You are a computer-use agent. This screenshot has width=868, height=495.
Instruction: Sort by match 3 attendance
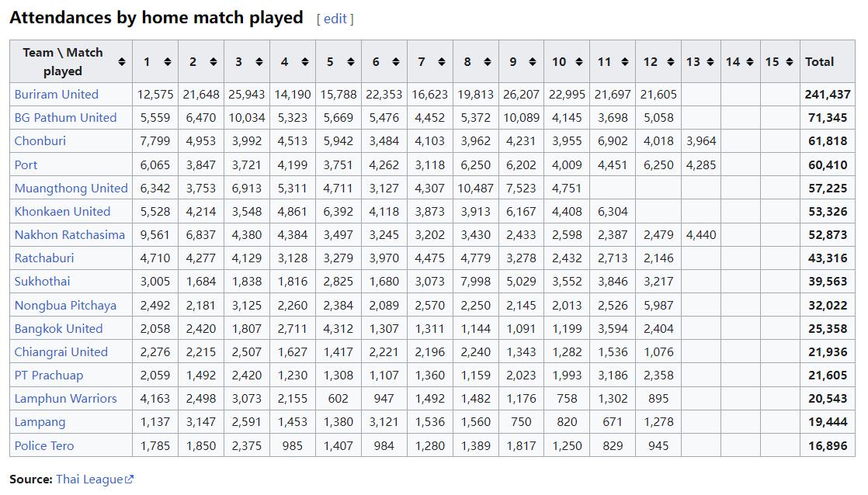(259, 62)
